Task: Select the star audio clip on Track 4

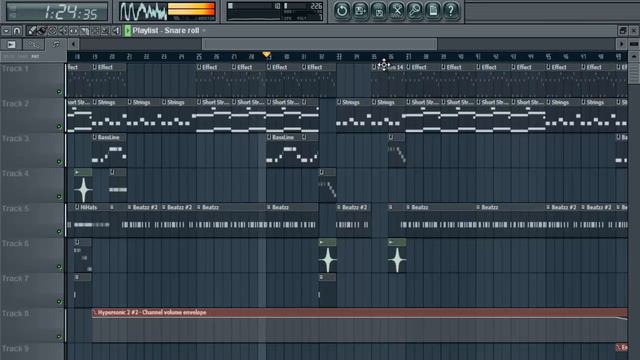Action: (83, 186)
